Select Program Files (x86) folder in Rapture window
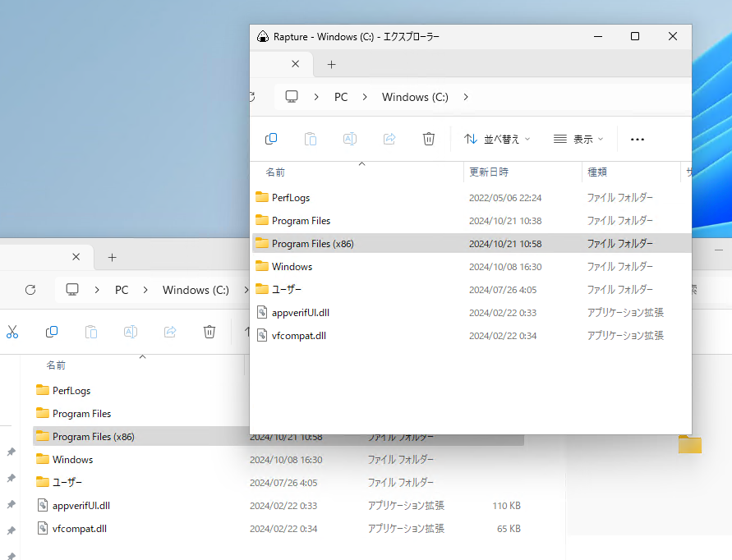The width and height of the screenshot is (732, 560). point(472,243)
